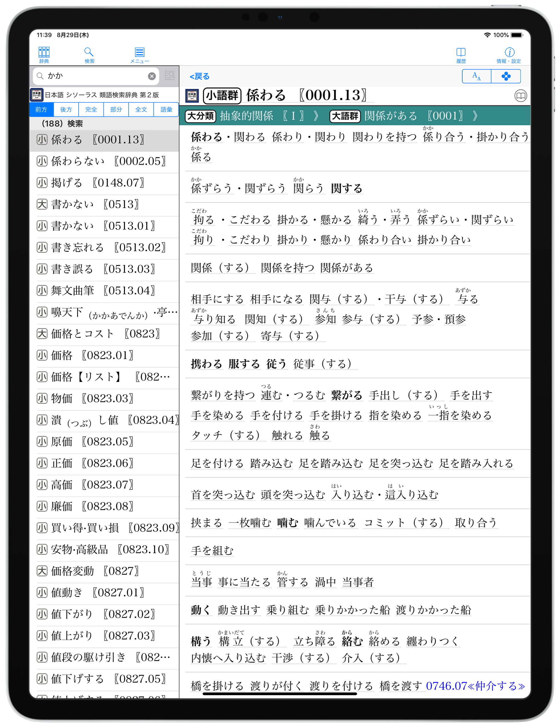Image resolution: width=560 pixels, height=728 pixels.
Task: Follow link 0746.07≪仲介する≫
Action: [x=475, y=686]
